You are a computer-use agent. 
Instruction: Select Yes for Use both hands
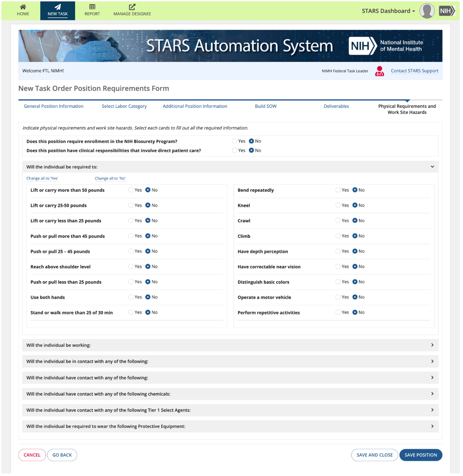[131, 297]
